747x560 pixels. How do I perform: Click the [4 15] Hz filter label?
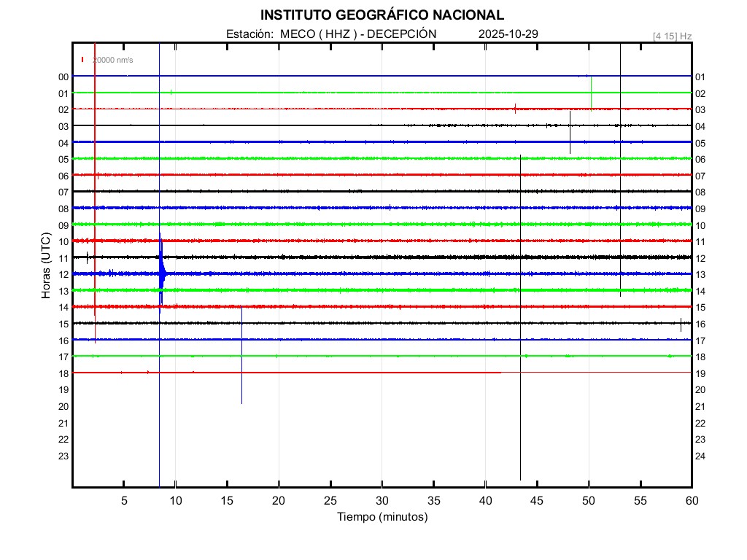[672, 36]
